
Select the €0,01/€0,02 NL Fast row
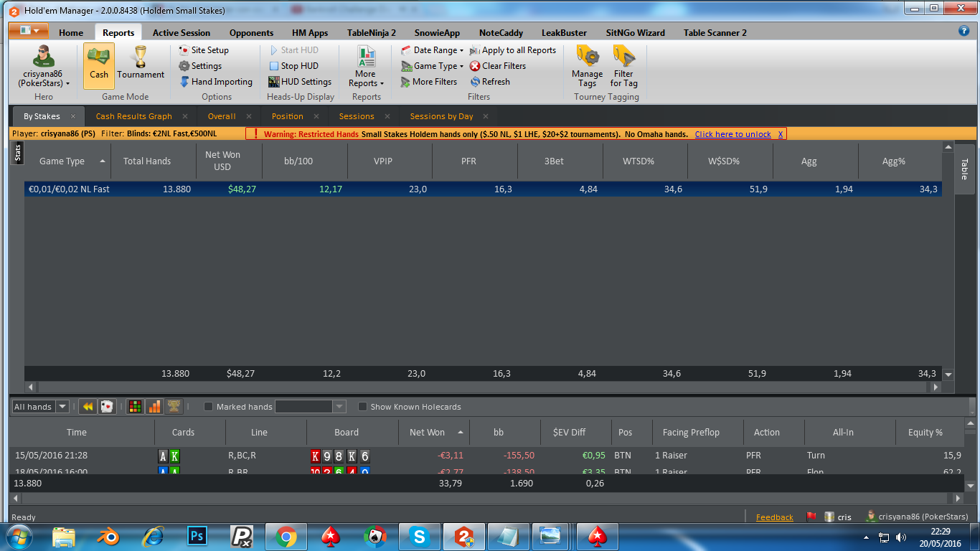[483, 189]
